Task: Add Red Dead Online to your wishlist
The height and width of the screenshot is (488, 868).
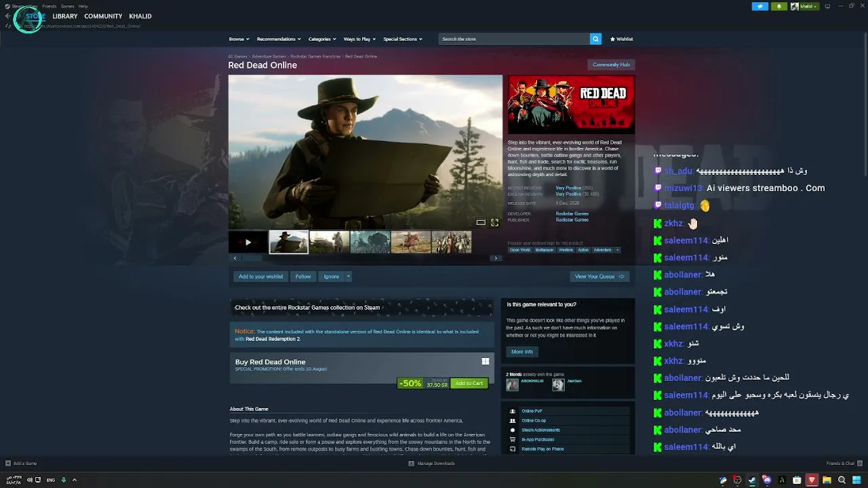Action: pyautogui.click(x=261, y=277)
